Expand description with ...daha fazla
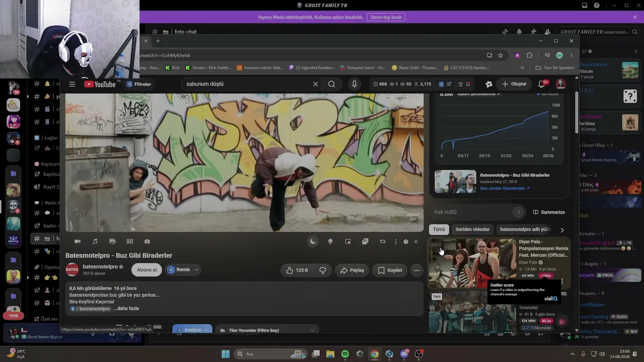 tap(126, 308)
